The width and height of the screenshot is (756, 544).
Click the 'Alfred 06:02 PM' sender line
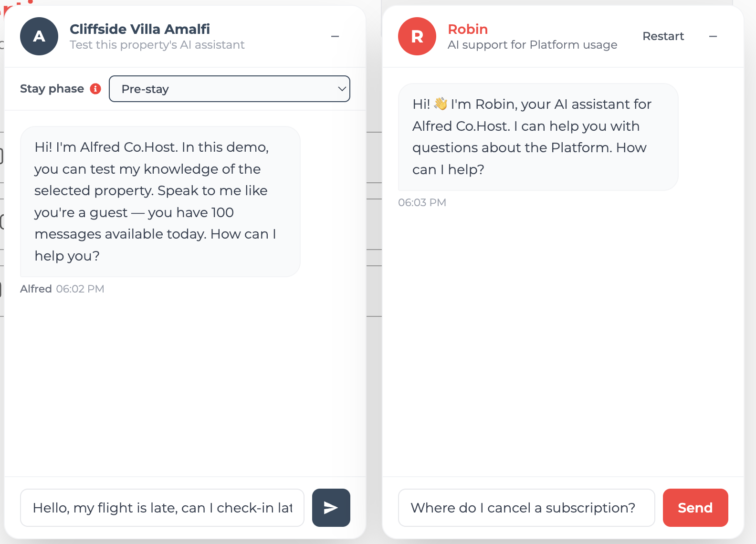(x=62, y=289)
